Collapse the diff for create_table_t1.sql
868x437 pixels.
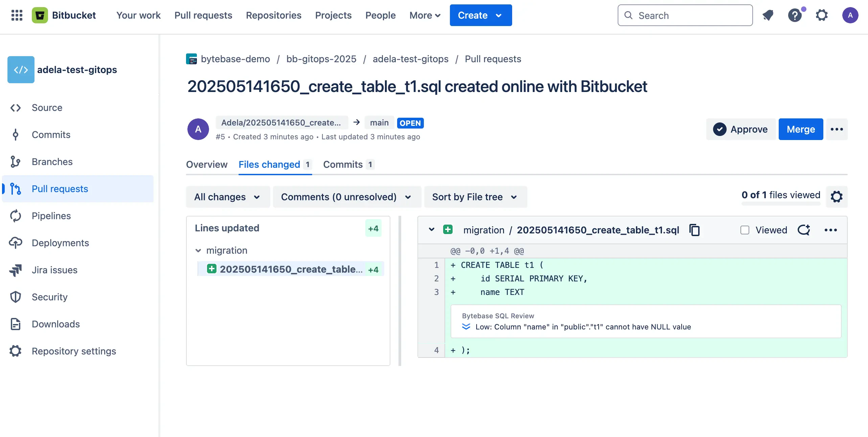tap(431, 230)
